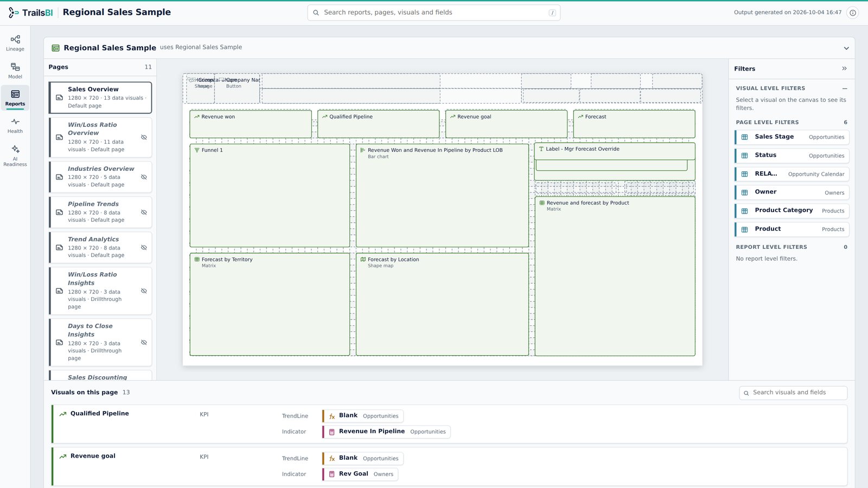The width and height of the screenshot is (868, 488).
Task: Click the Owner filter table icon
Action: [x=745, y=192]
